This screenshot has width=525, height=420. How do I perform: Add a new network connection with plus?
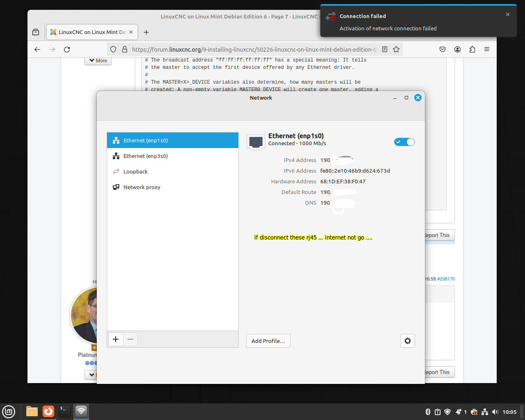(116, 339)
